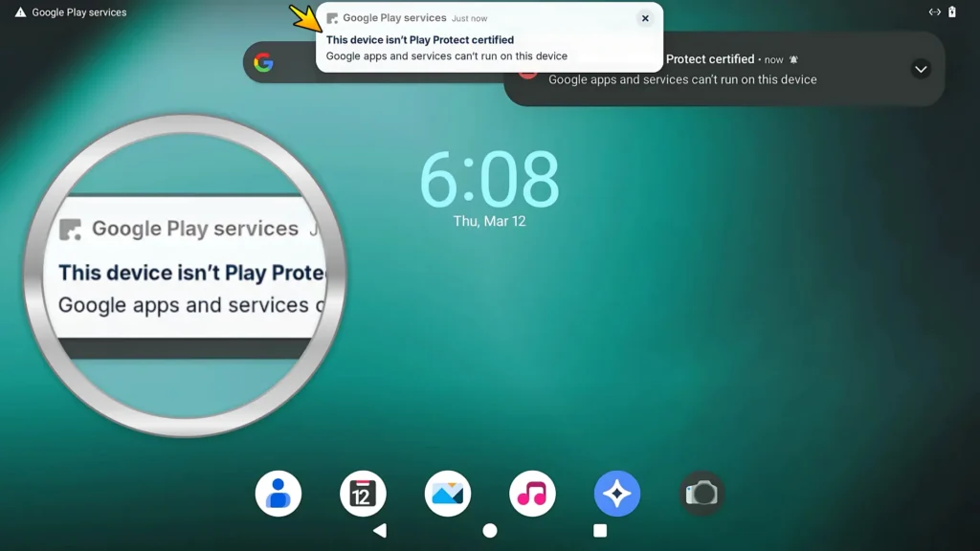980x551 pixels.
Task: Tap the Home navigation circle
Action: pos(490,530)
